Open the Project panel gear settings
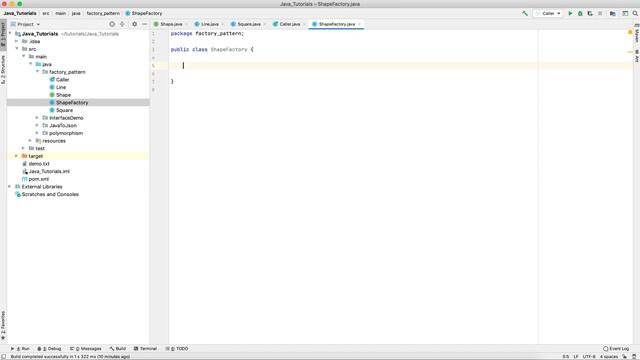Screen dimensions: 640x360 pos(134,24)
